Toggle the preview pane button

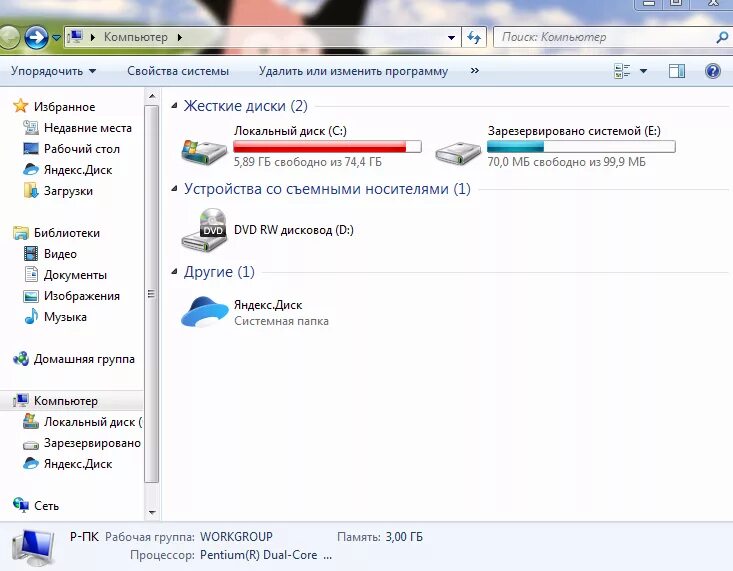pyautogui.click(x=677, y=71)
